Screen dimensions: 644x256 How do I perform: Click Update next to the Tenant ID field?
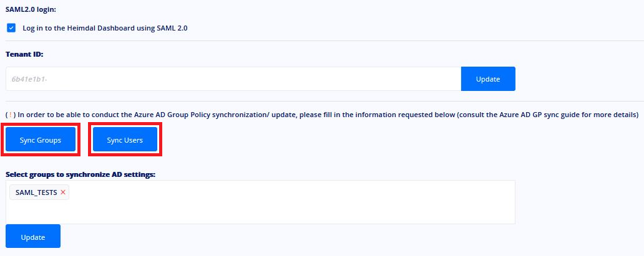(488, 78)
